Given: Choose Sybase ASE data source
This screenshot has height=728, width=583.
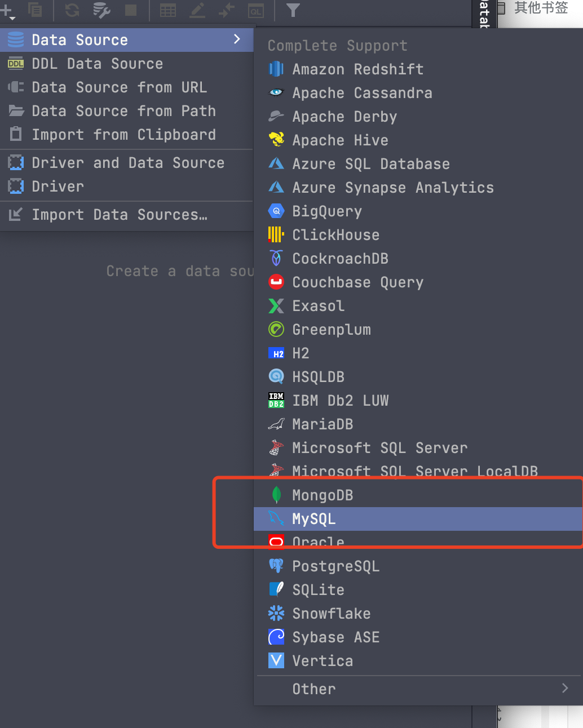Looking at the screenshot, I should 418,637.
